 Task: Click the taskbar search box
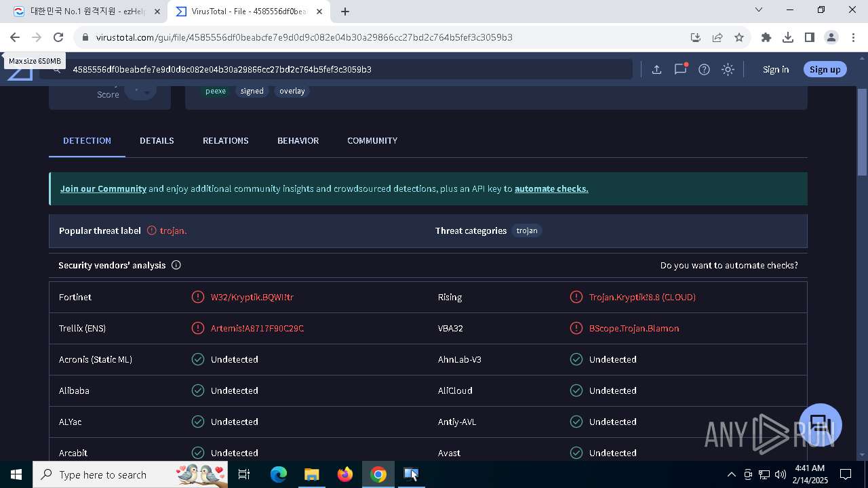[132, 474]
